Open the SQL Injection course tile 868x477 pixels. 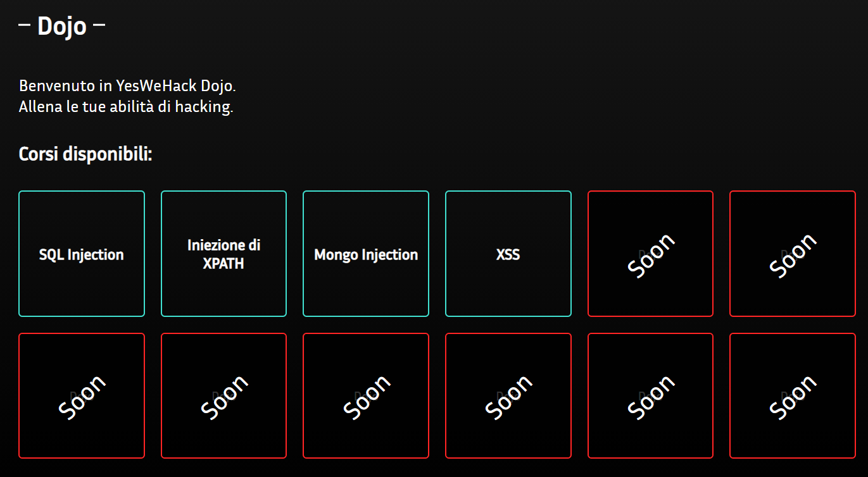pos(82,254)
